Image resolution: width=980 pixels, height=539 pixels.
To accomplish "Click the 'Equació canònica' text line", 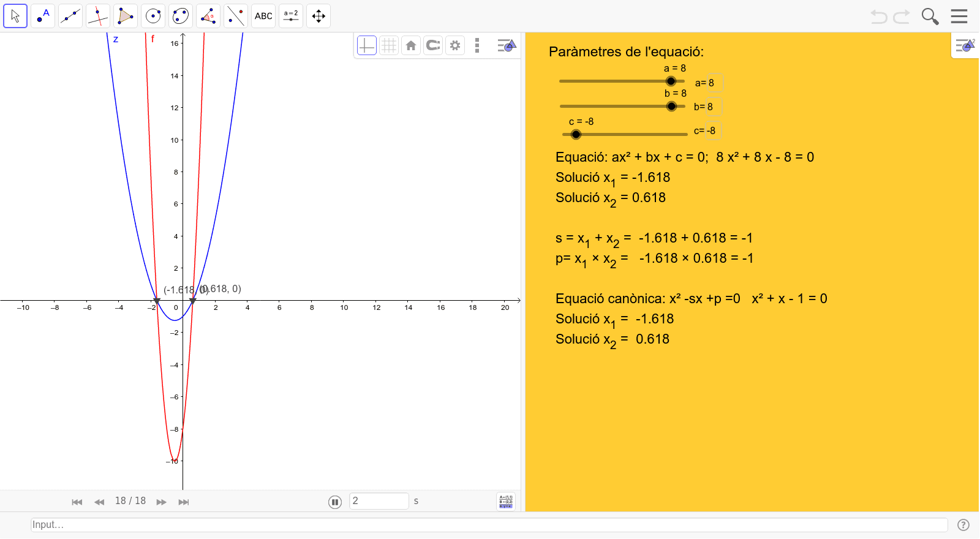I will tap(691, 298).
